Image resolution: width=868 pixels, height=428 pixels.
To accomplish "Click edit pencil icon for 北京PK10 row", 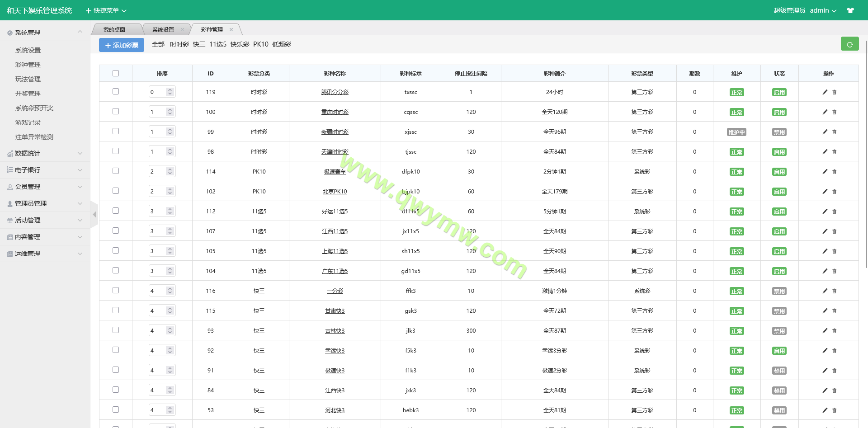I will (x=825, y=192).
